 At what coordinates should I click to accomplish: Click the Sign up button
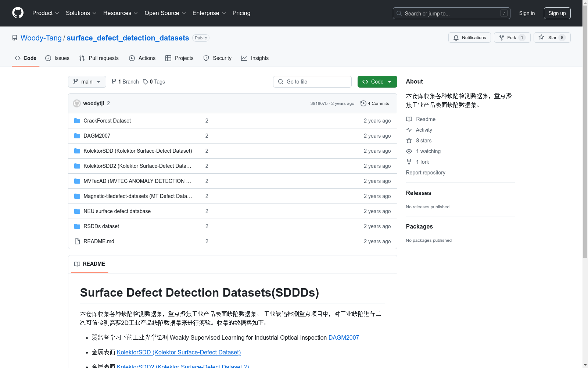(x=557, y=13)
